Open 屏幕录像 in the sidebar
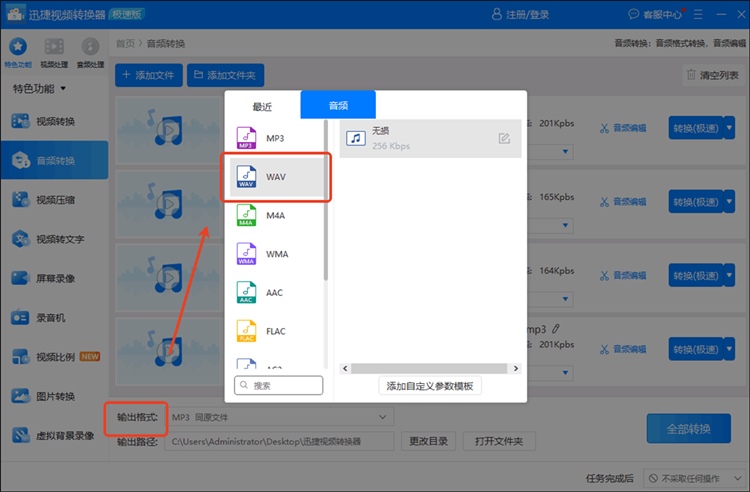Viewport: 750px width, 492px height. pyautogui.click(x=55, y=278)
